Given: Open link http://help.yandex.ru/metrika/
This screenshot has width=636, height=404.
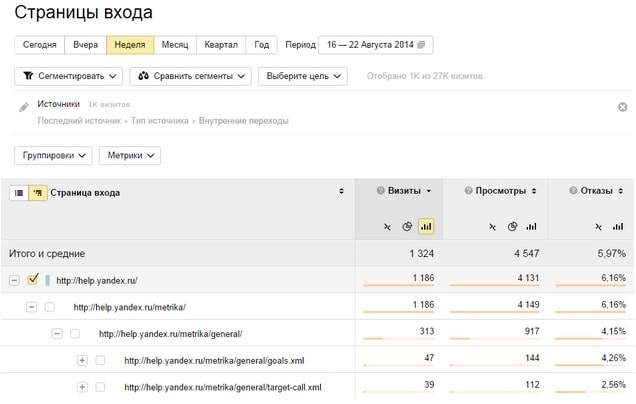Looking at the screenshot, I should [129, 307].
